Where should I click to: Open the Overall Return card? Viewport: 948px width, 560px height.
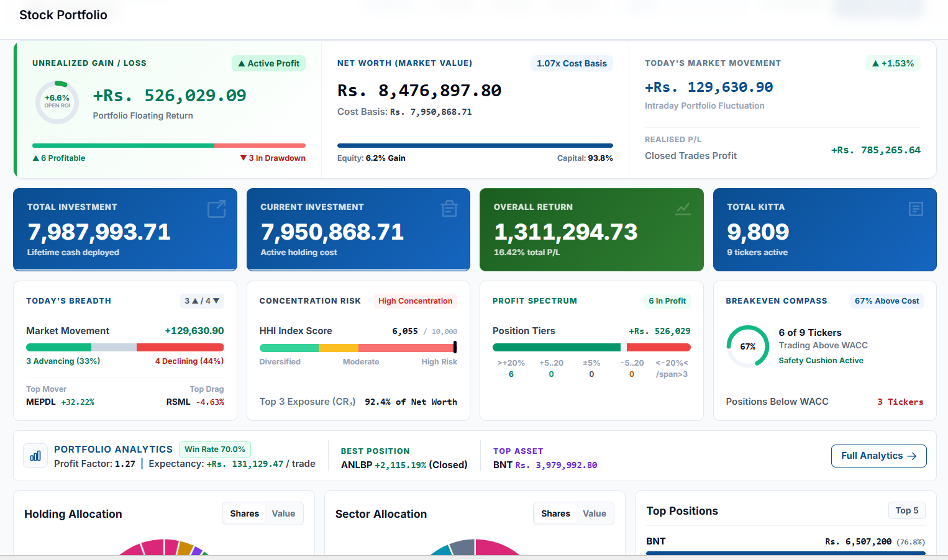pyautogui.click(x=591, y=230)
